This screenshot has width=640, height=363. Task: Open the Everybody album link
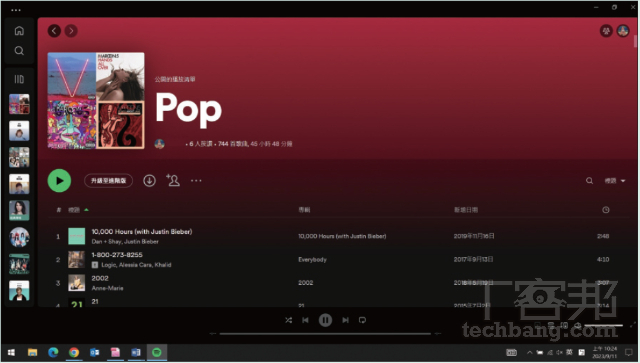click(x=312, y=259)
